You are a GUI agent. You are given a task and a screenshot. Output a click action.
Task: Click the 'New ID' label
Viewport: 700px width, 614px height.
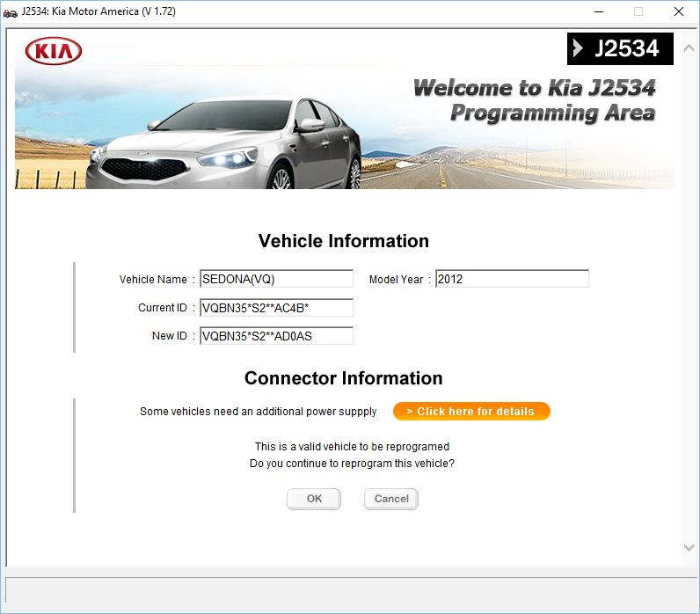169,336
